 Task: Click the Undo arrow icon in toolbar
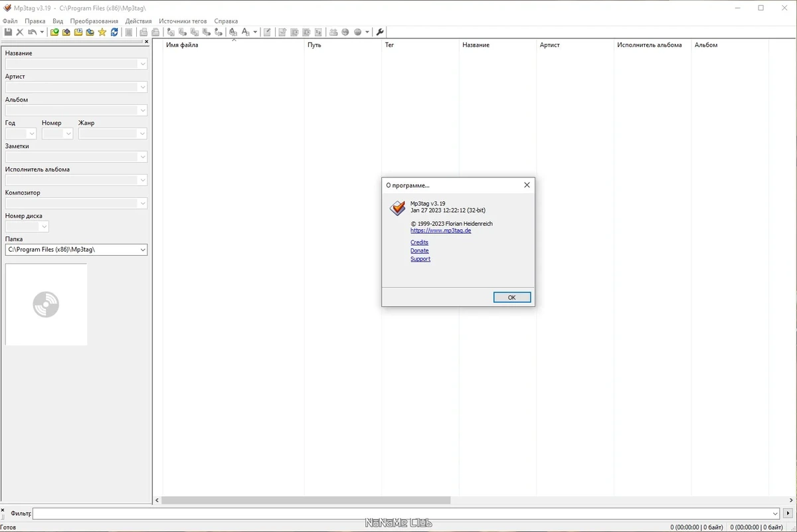pyautogui.click(x=32, y=32)
